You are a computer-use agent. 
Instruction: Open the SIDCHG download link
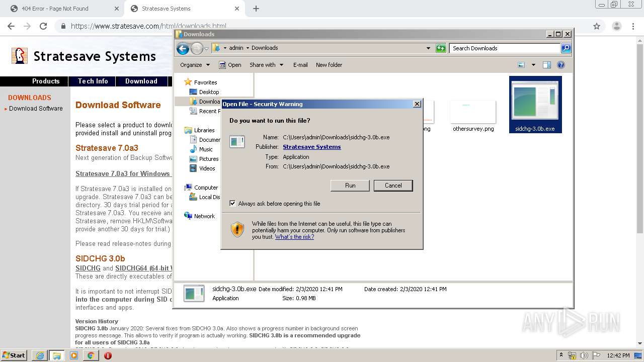[88, 268]
